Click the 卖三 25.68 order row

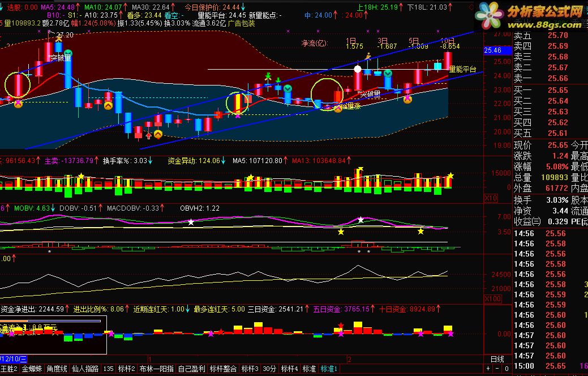pyautogui.click(x=541, y=57)
